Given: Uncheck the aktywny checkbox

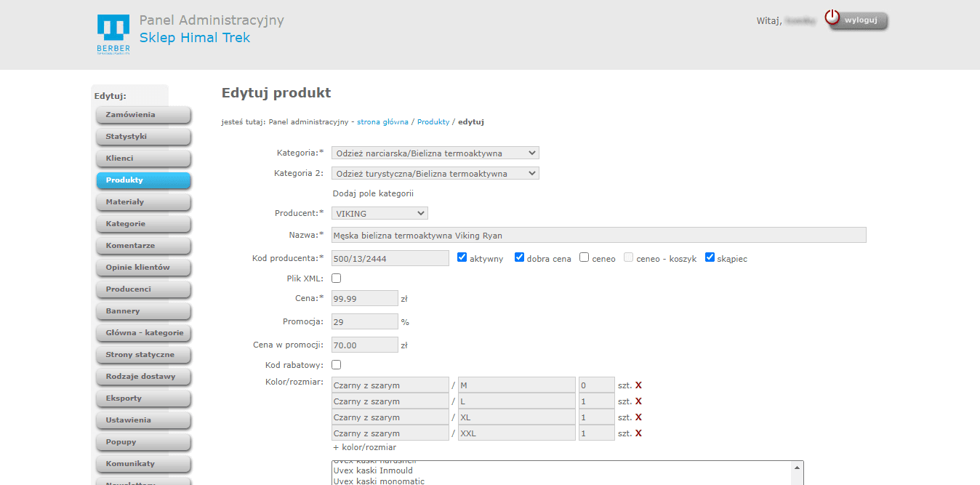Looking at the screenshot, I should [x=462, y=257].
